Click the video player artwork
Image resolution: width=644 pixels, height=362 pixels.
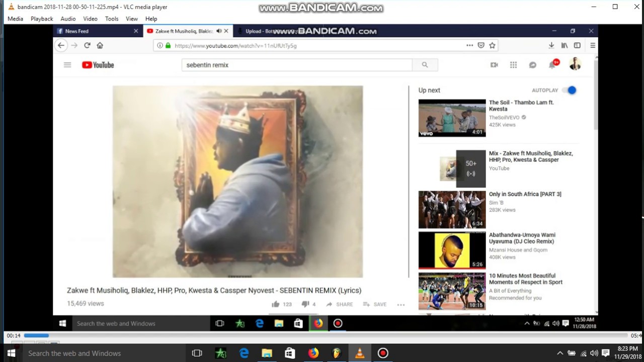[237, 182]
